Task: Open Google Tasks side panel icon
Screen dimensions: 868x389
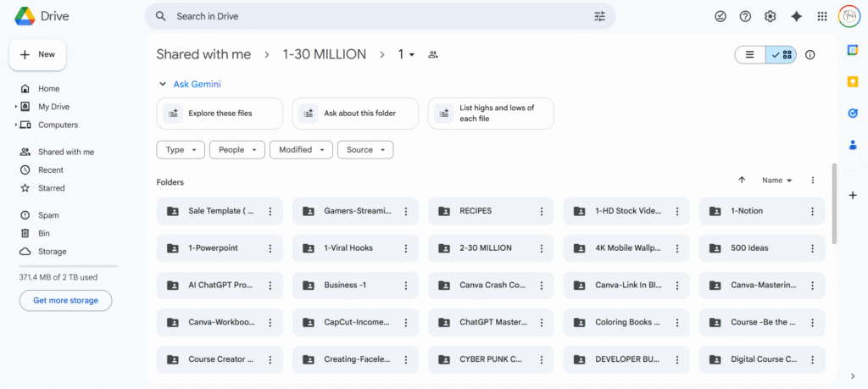Action: (x=853, y=113)
